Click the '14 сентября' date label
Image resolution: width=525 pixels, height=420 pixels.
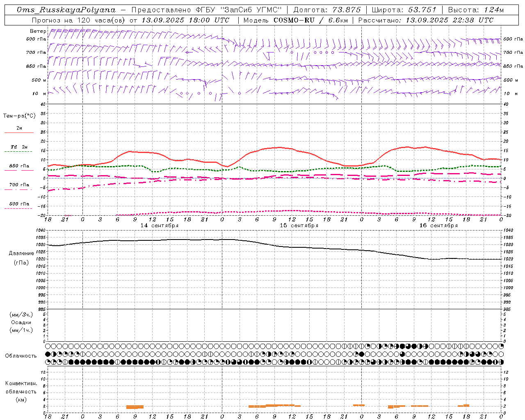[x=160, y=226]
